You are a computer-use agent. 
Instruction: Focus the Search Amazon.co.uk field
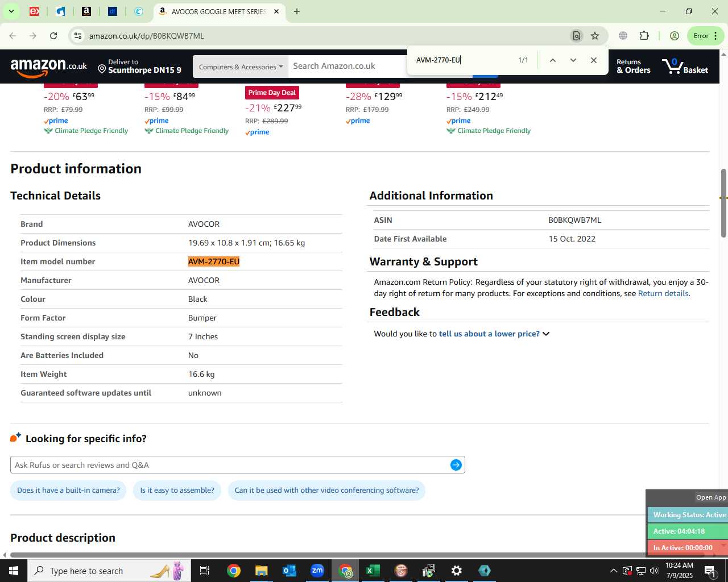click(x=347, y=66)
